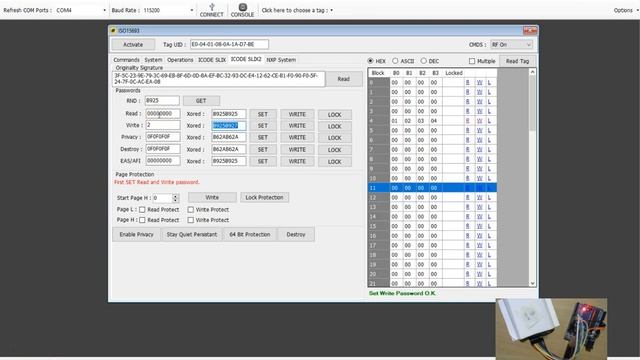Screen dimensions: 640x360
Task: Switch to the Commands tab
Action: pos(126,60)
